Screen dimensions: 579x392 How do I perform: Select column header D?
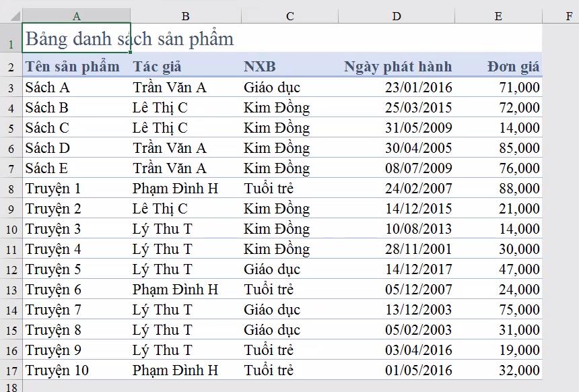click(x=396, y=15)
